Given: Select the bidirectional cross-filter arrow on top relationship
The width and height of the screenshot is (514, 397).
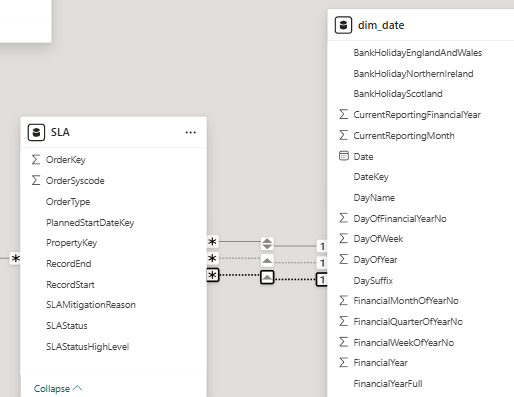Looking at the screenshot, I should pos(267,244).
